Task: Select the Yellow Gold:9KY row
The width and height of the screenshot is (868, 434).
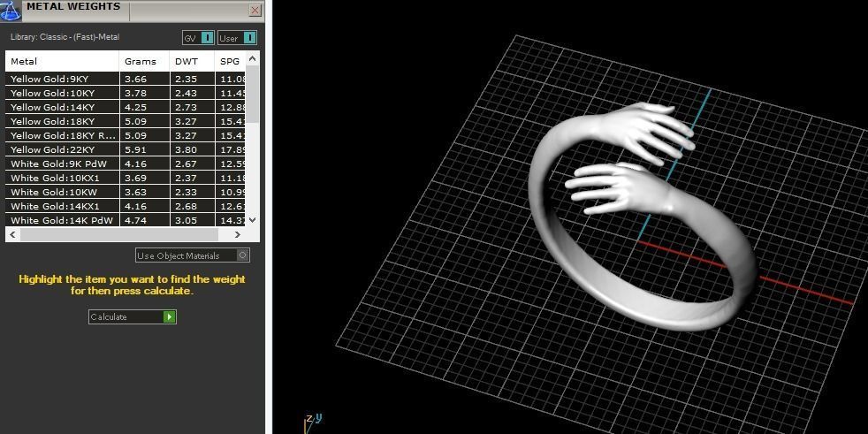Action: tap(126, 80)
